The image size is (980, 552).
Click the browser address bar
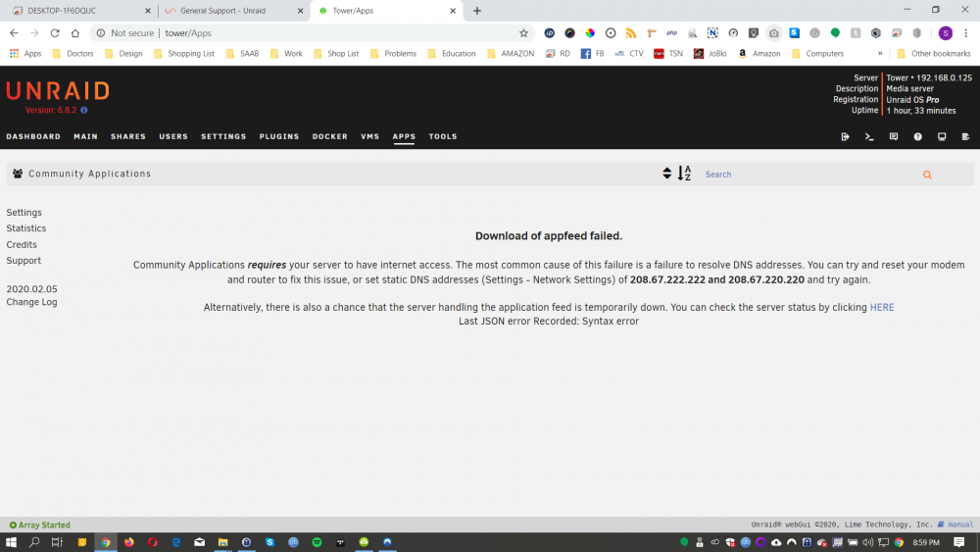coord(313,33)
